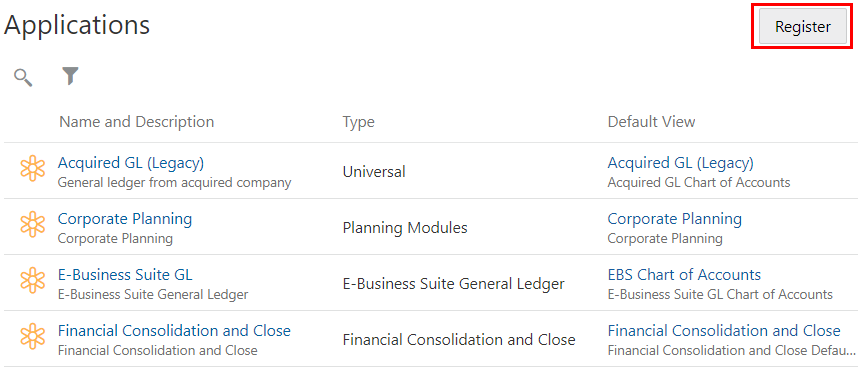Open the Corporate Planning default view link
The image size is (858, 367).
[675, 219]
